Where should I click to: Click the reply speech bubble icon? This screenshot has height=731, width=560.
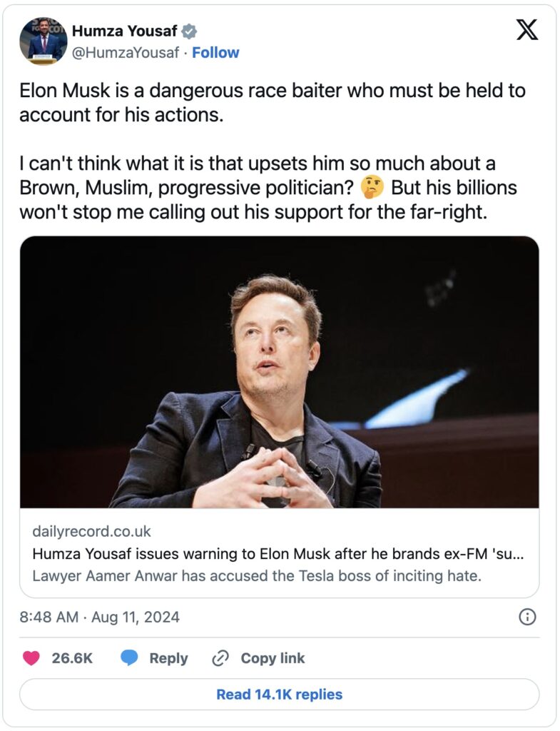tap(129, 658)
